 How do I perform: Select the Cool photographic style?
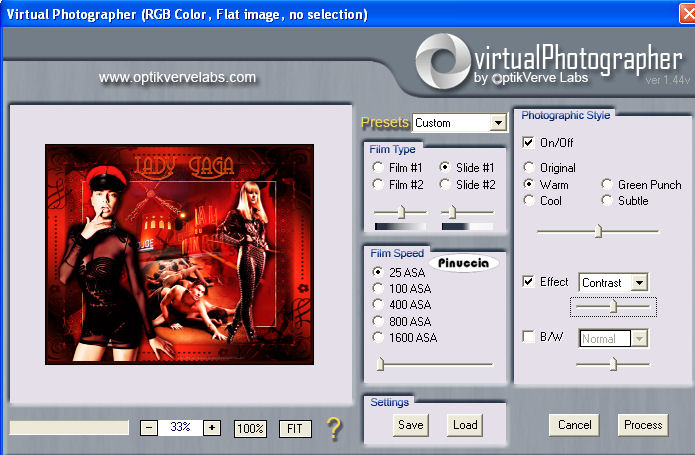[x=528, y=200]
